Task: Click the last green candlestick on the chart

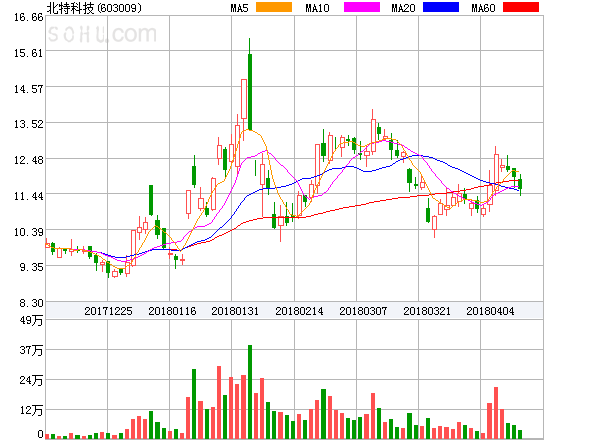Action: click(520, 184)
